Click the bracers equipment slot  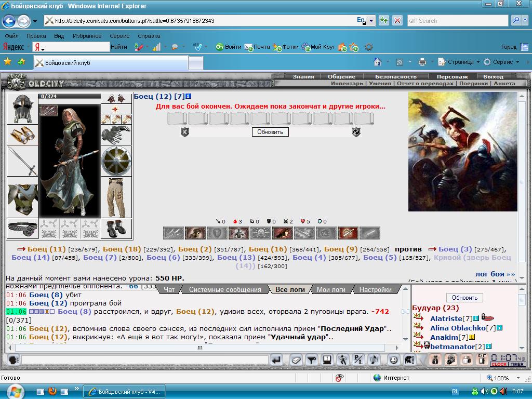click(x=22, y=135)
